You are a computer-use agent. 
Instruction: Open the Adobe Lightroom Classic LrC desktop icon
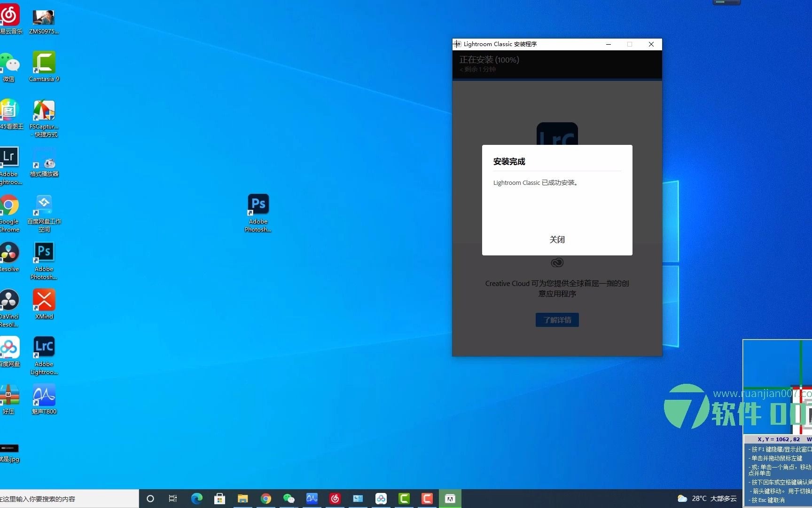[x=44, y=356]
